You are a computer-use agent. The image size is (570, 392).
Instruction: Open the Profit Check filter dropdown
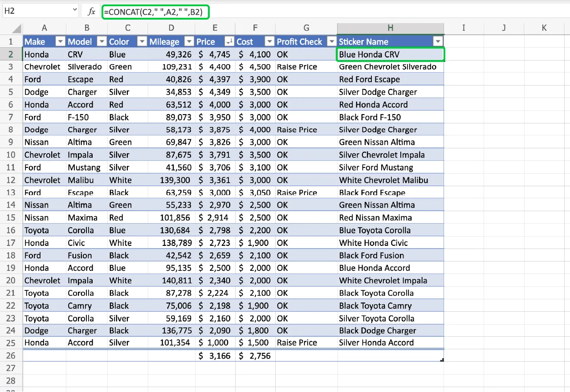click(x=332, y=42)
